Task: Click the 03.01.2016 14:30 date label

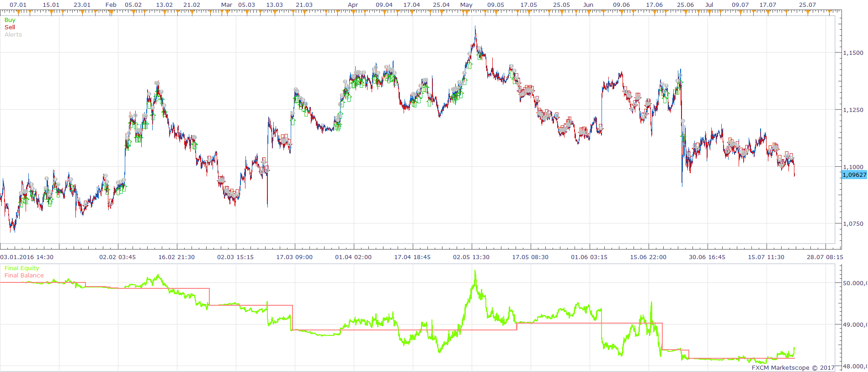Action: 27,257
